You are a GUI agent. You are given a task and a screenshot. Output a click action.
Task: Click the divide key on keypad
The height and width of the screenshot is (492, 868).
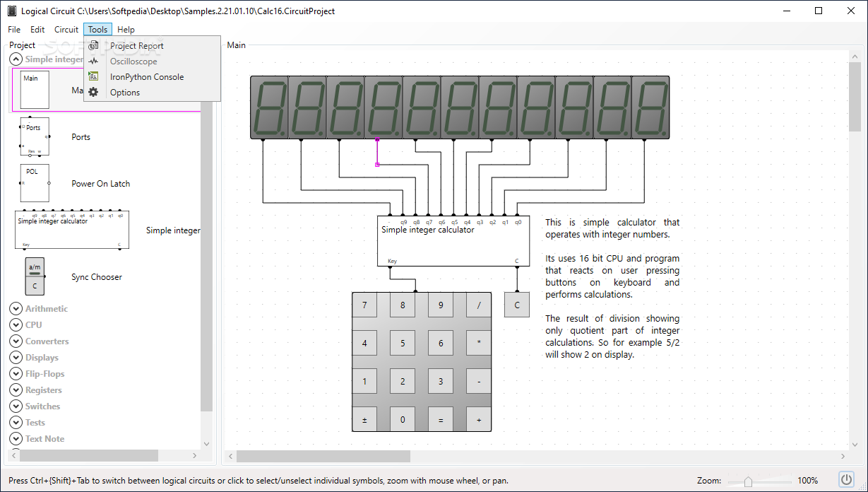(479, 305)
